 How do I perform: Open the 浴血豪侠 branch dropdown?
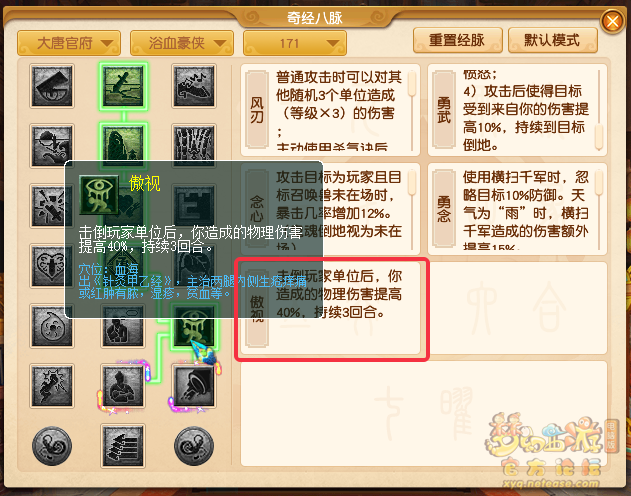pyautogui.click(x=182, y=43)
